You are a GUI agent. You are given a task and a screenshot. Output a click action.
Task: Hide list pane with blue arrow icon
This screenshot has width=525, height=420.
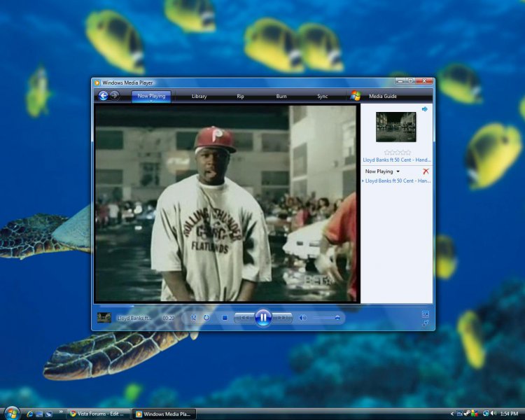click(x=425, y=109)
